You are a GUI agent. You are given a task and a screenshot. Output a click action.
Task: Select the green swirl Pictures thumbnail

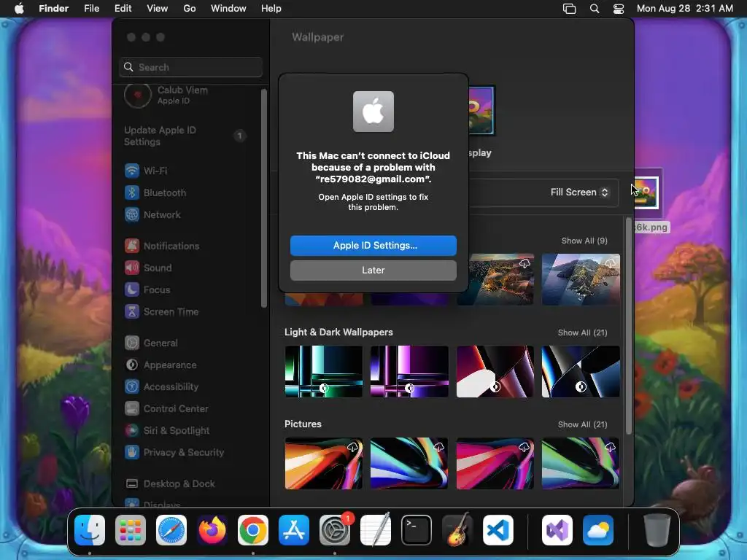click(x=581, y=463)
